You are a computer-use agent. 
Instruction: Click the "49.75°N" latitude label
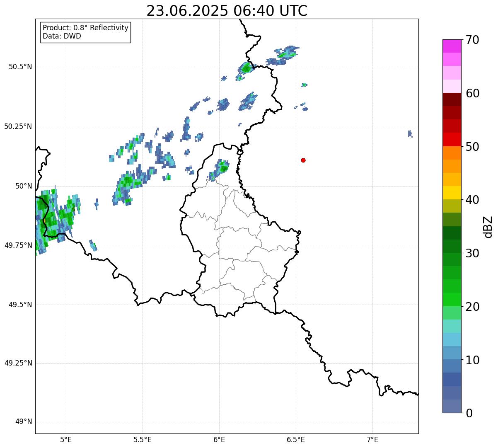point(18,245)
